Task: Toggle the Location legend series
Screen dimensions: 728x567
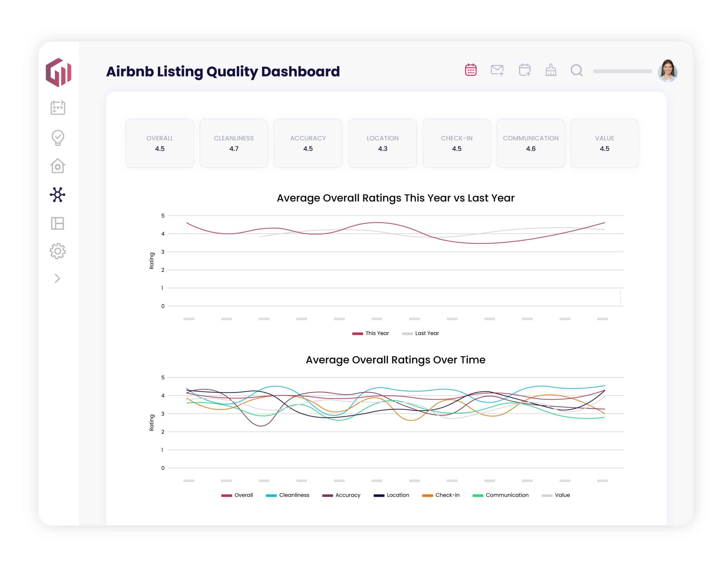Action: tap(391, 495)
